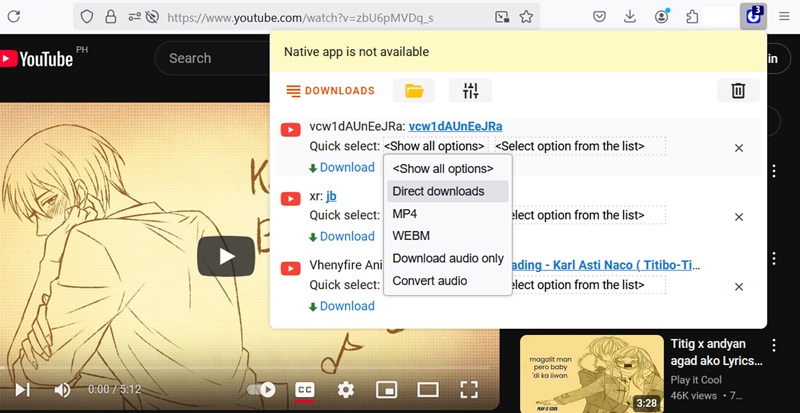Screen dimensions: 800x413
Task: Select 'Direct downloads' in the dropdown menu
Action: tap(448, 191)
